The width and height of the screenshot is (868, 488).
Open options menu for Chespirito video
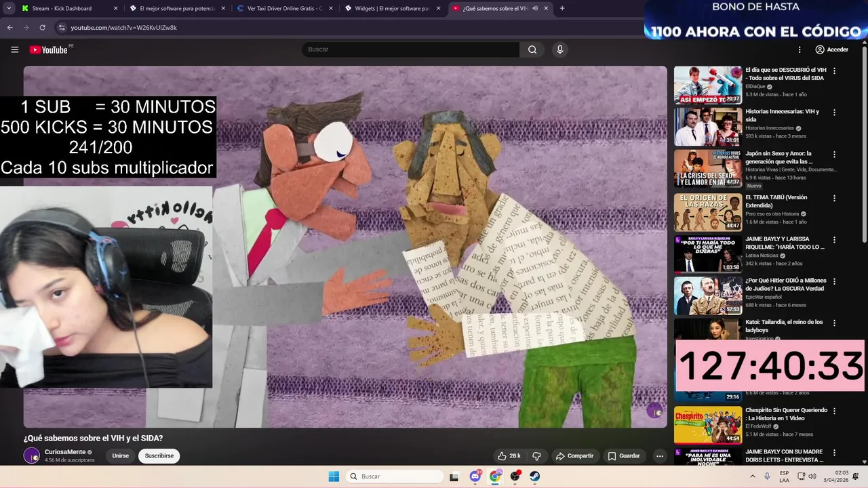pyautogui.click(x=835, y=411)
